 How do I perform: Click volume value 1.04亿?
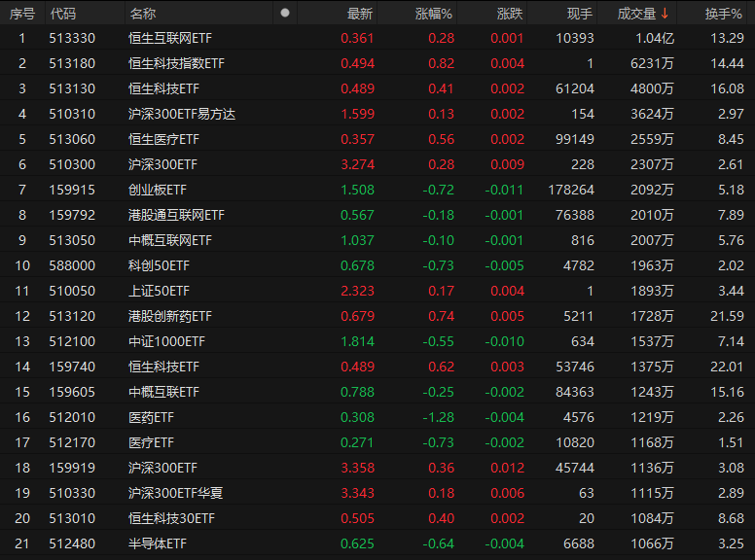655,38
